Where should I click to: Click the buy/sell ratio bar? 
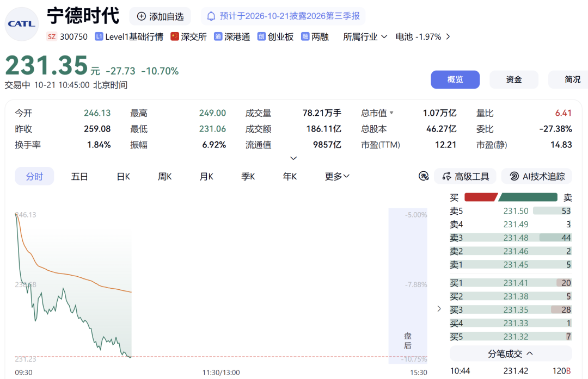coord(511,197)
